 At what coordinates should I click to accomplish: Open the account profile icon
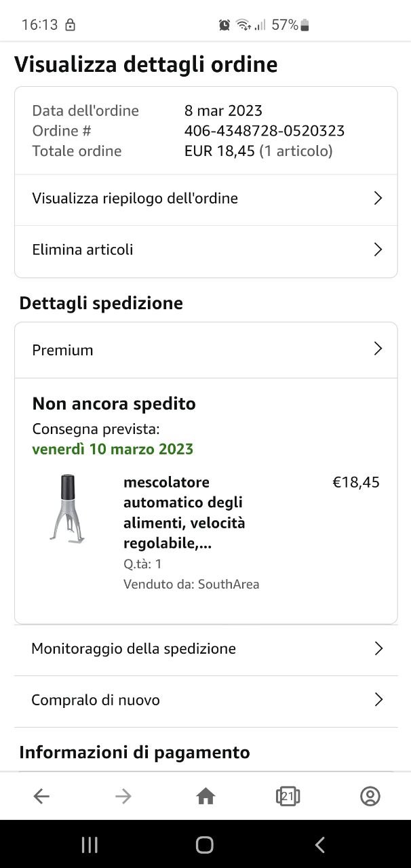370,796
